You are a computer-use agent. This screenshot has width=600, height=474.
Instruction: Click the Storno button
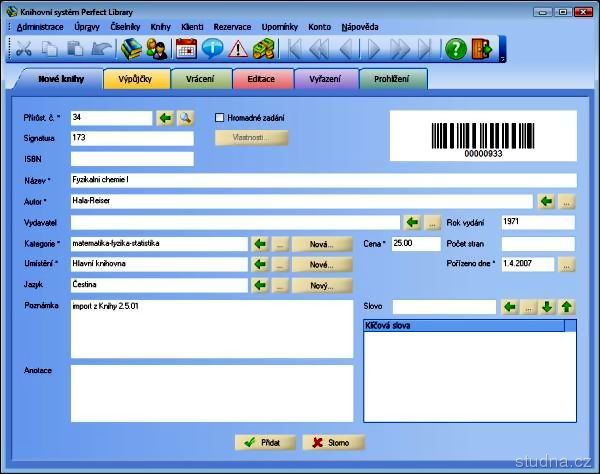(x=333, y=442)
